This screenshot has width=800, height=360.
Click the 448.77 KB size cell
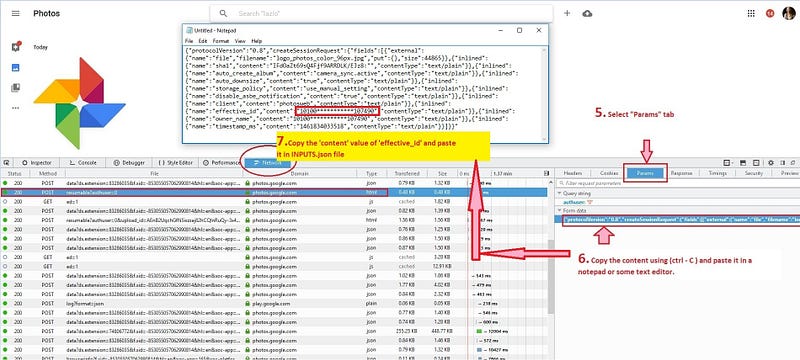tap(442, 331)
